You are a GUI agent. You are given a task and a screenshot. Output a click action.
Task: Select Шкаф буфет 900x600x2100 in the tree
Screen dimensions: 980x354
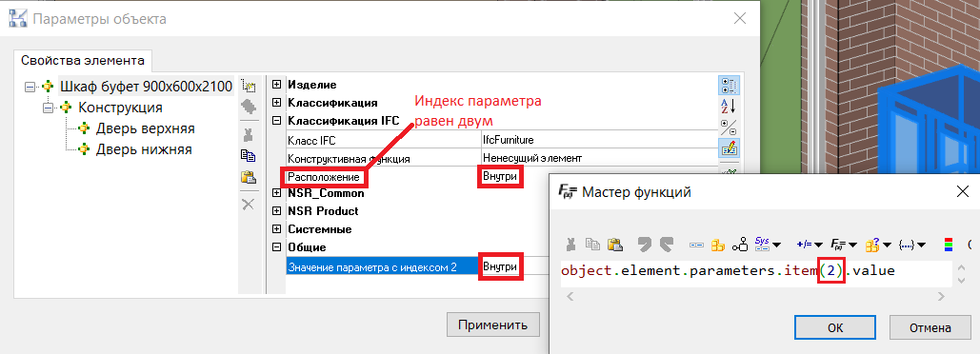(x=147, y=87)
